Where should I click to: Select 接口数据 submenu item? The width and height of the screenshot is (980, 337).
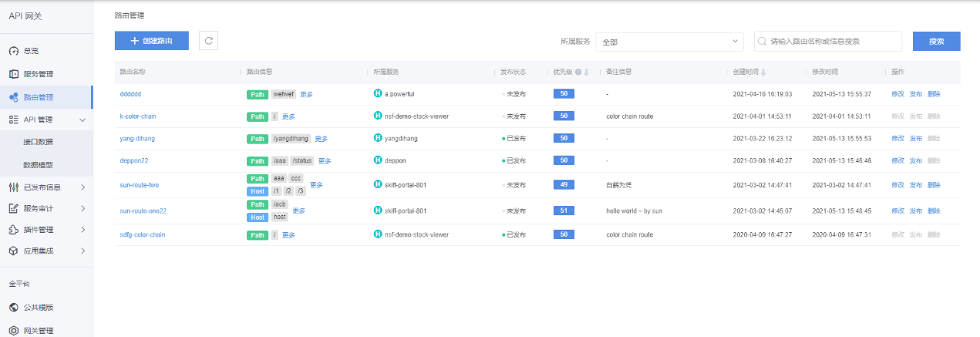tap(39, 142)
